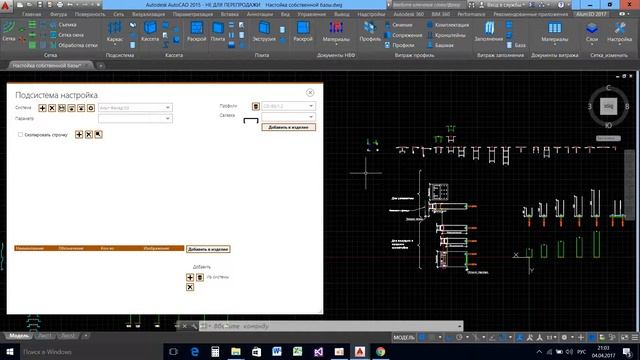Click the X icon below Добавить plus
The height and width of the screenshot is (360, 640).
pyautogui.click(x=190, y=287)
